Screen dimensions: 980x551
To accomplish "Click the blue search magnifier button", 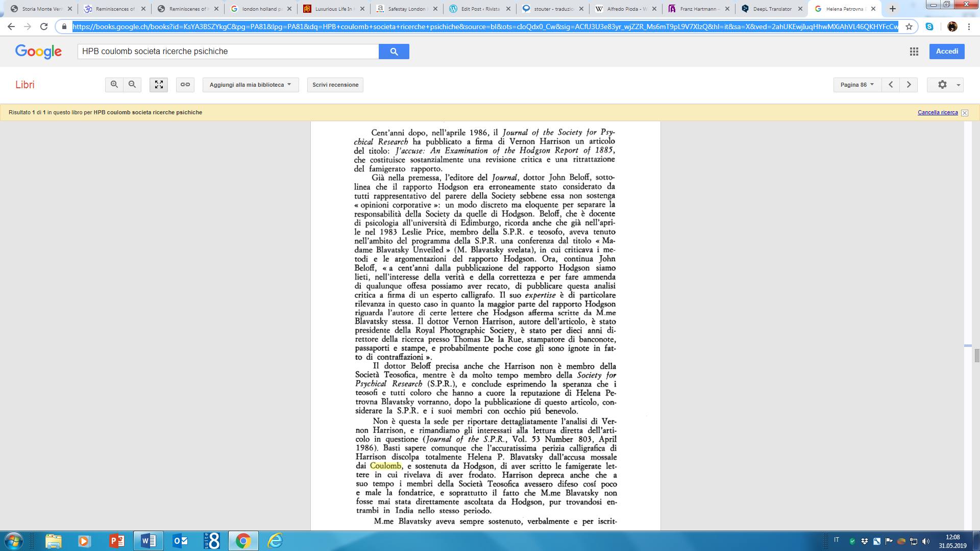I will click(394, 52).
